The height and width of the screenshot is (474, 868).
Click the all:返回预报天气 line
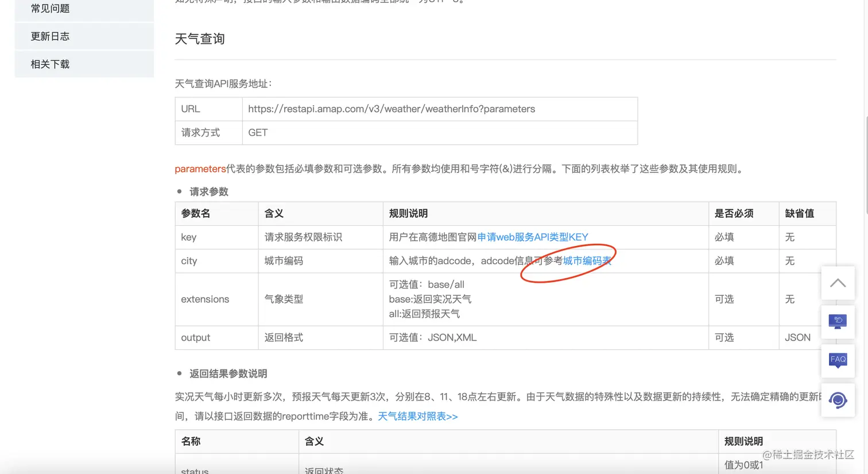point(424,314)
